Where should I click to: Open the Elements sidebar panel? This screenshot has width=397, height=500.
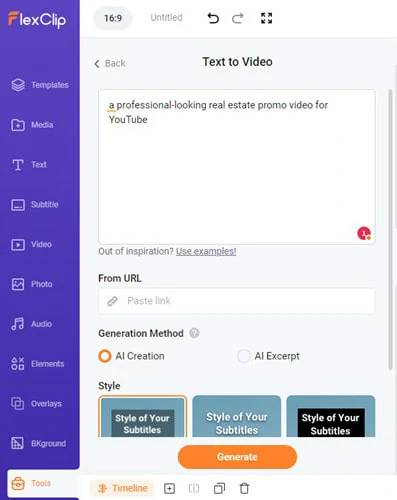click(37, 364)
